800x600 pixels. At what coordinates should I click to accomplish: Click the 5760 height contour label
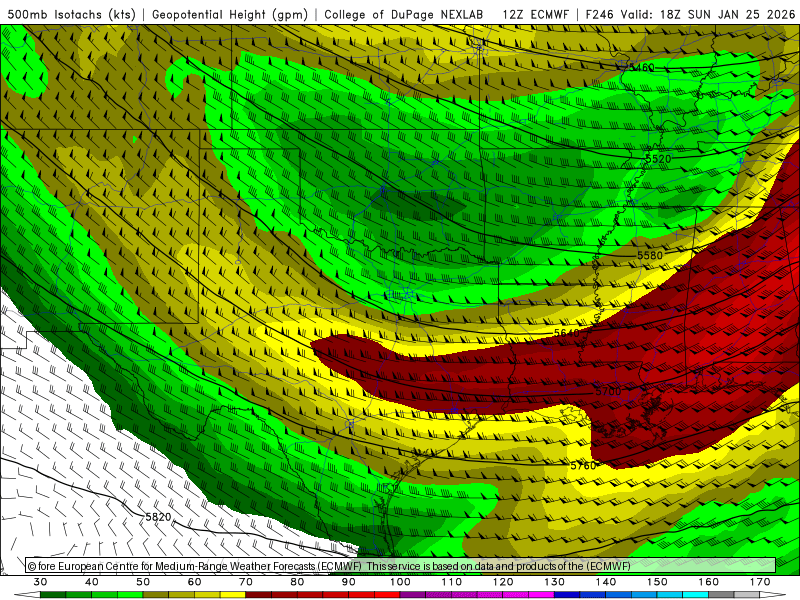point(583,465)
